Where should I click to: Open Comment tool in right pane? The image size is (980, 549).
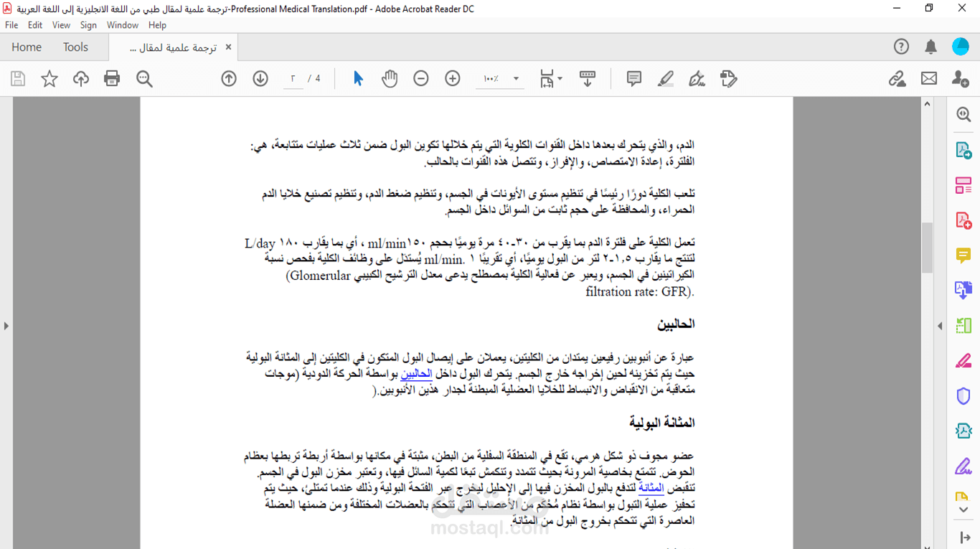(x=963, y=255)
